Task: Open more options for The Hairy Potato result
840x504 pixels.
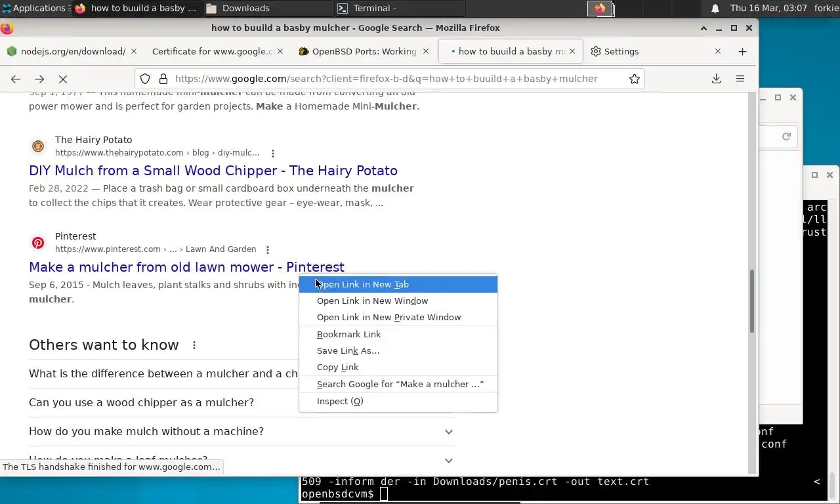Action: pos(273,153)
